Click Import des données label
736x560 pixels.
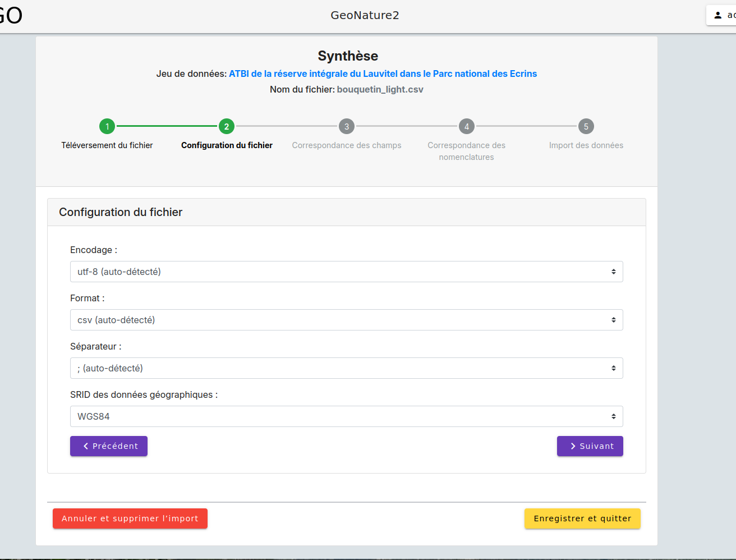(586, 145)
